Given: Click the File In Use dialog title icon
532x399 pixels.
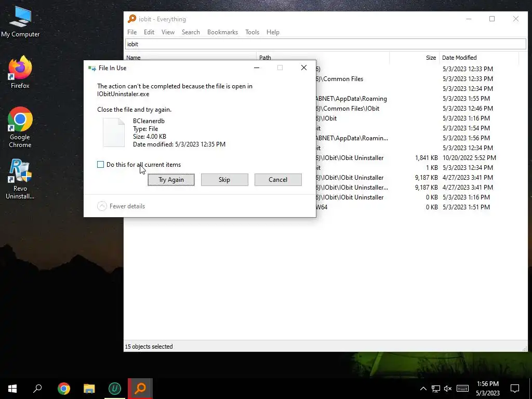Looking at the screenshot, I should click(x=91, y=68).
